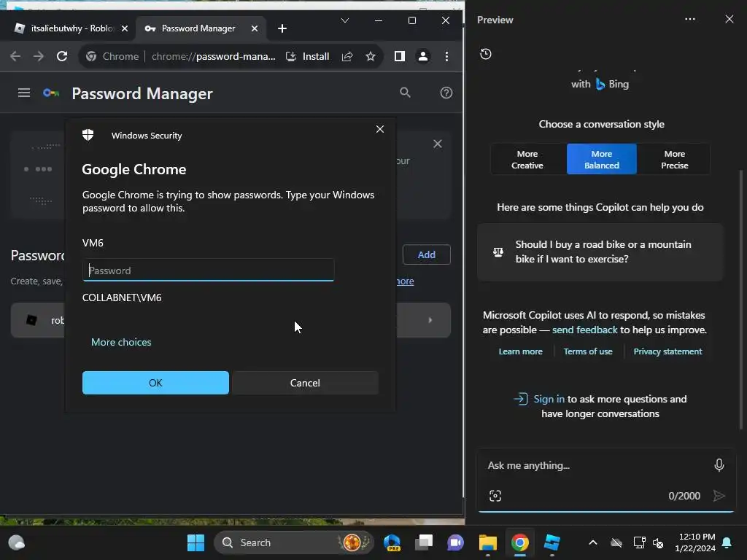Go back in Chrome
Image resolution: width=747 pixels, height=560 pixels.
15,56
